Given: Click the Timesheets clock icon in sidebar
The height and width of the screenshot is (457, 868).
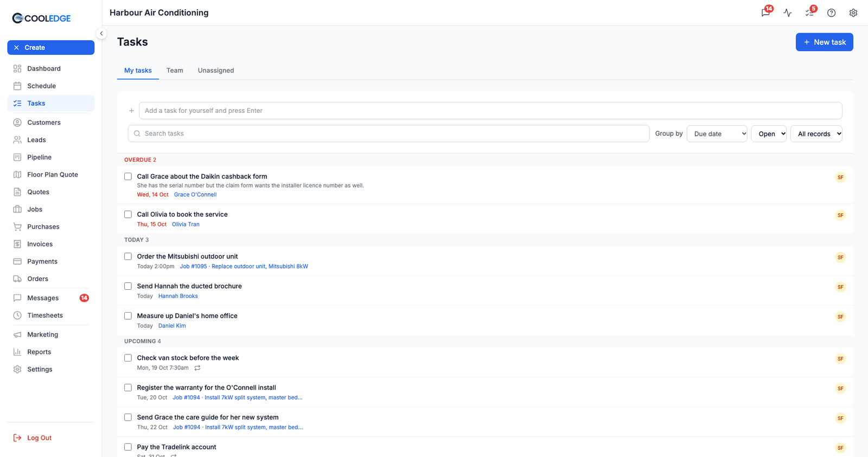Looking at the screenshot, I should point(17,315).
